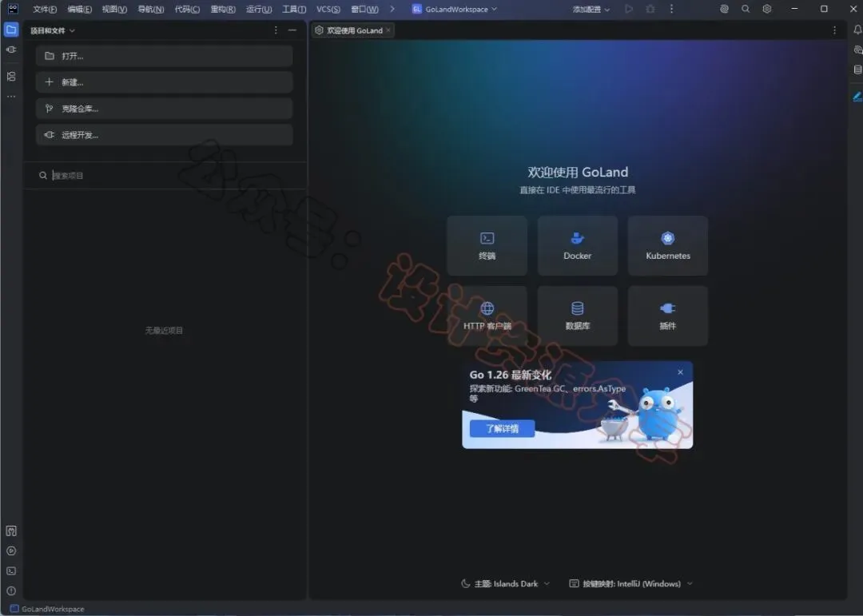Viewport: 863px width, 616px height.
Task: Open the Database tool window in right sidebar
Action: [857, 70]
